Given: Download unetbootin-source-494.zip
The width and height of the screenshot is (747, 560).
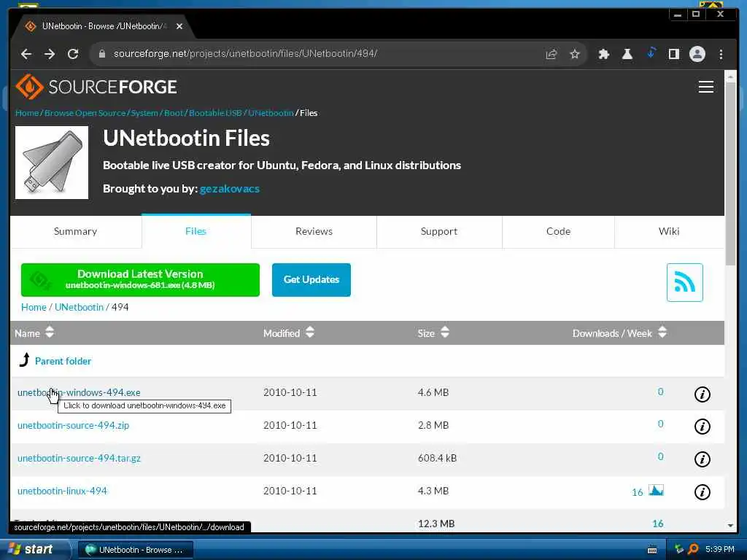Looking at the screenshot, I should coord(73,425).
